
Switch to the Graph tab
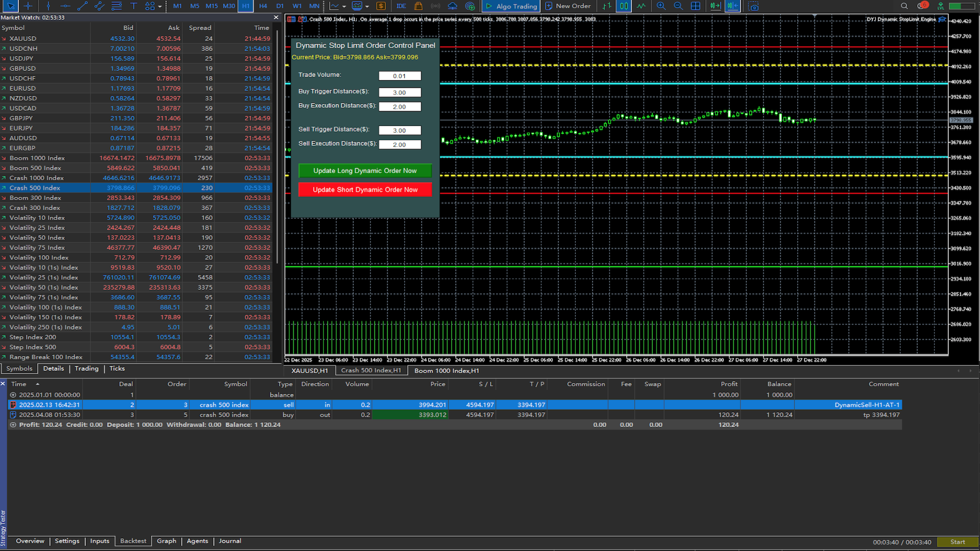(166, 541)
